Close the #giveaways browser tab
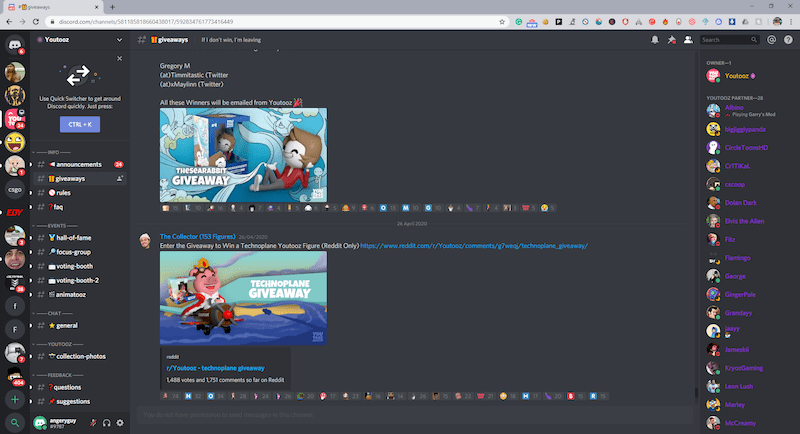 [96, 7]
